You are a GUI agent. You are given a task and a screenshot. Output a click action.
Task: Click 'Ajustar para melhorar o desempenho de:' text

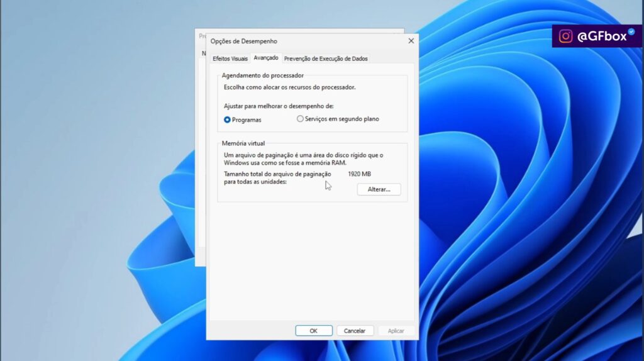tap(279, 106)
